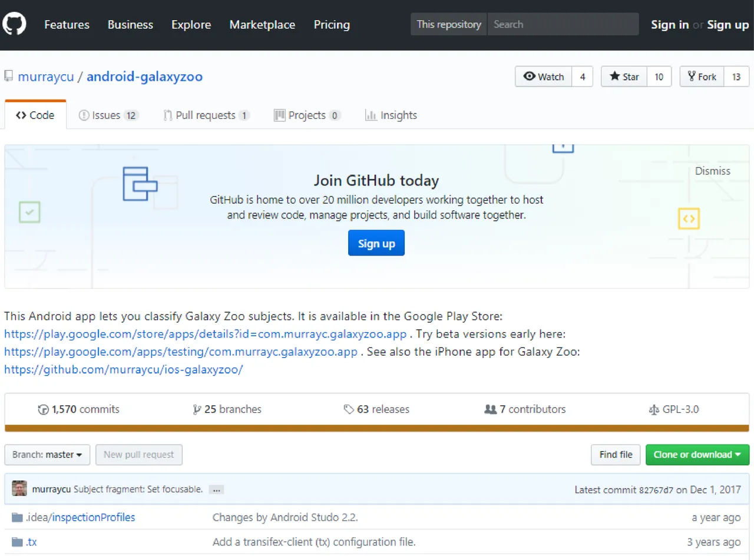Viewport: 754px width, 560px height.
Task: View the 1,570 commits
Action: coord(78,409)
